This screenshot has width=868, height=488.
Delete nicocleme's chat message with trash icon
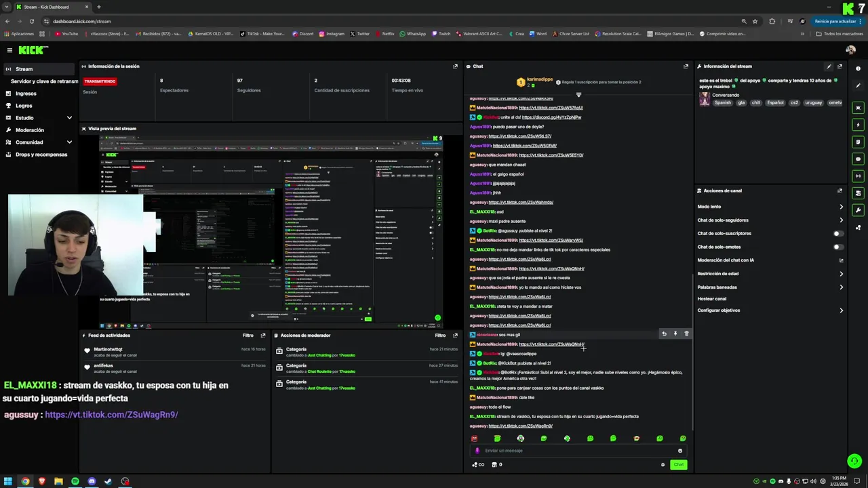click(x=686, y=333)
